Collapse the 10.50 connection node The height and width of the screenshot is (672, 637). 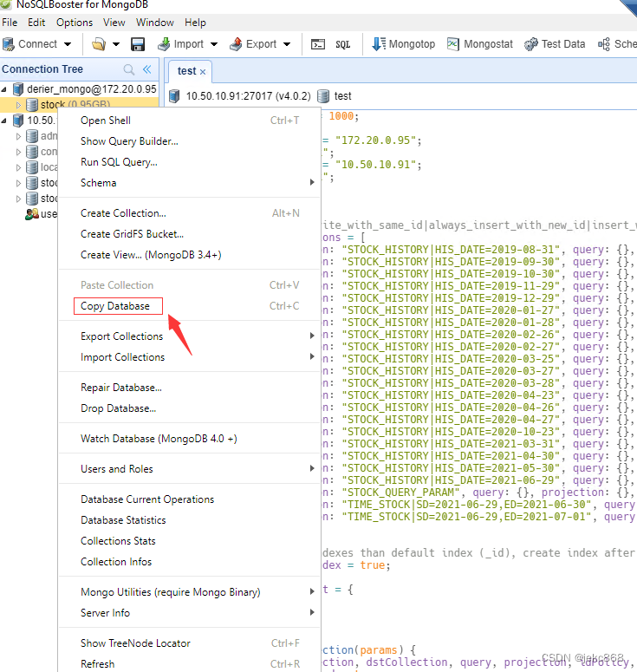3,121
